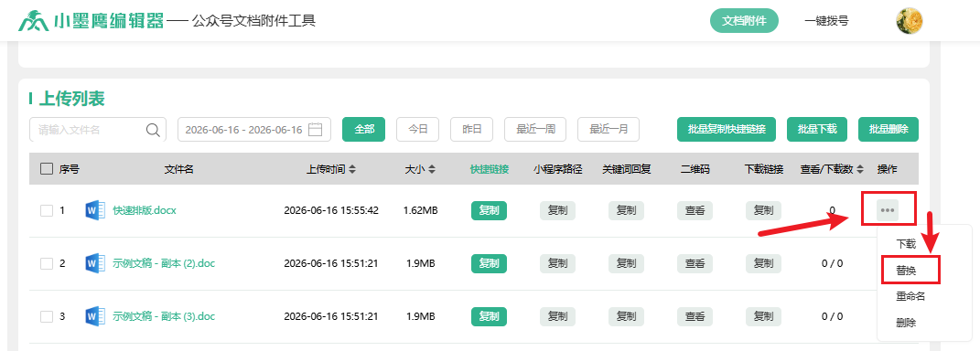View 二维码 via 查看 for 快速排版.docx
This screenshot has height=351, width=980.
695,210
